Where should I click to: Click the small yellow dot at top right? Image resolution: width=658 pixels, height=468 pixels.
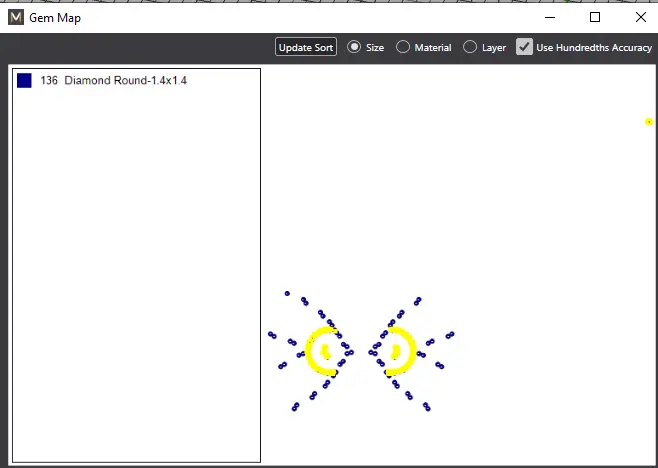649,122
